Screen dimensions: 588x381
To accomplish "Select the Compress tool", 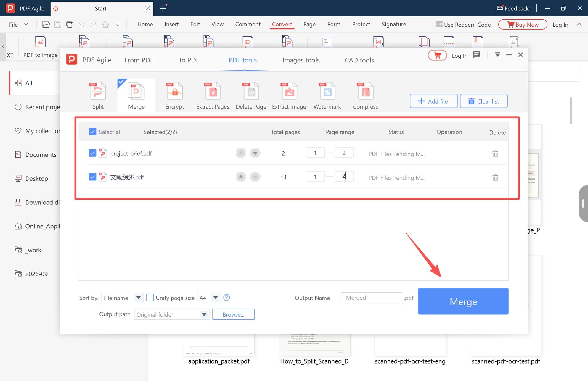I will (365, 96).
